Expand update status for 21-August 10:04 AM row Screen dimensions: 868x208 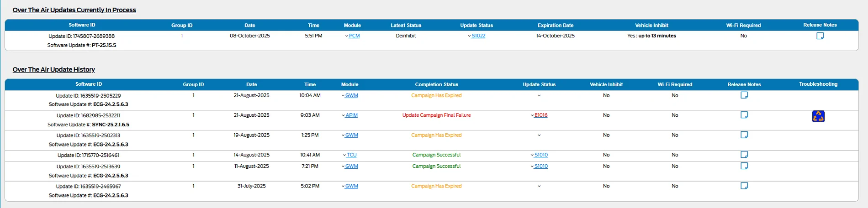coord(539,96)
